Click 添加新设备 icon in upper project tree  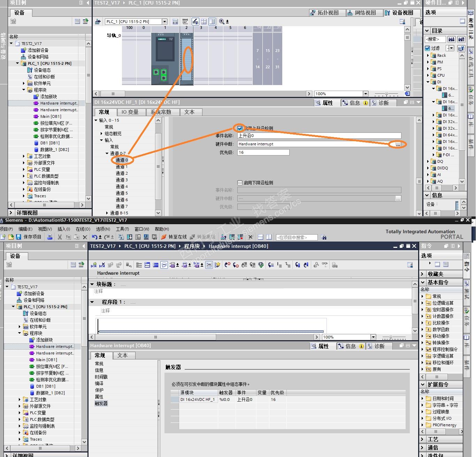pos(24,50)
